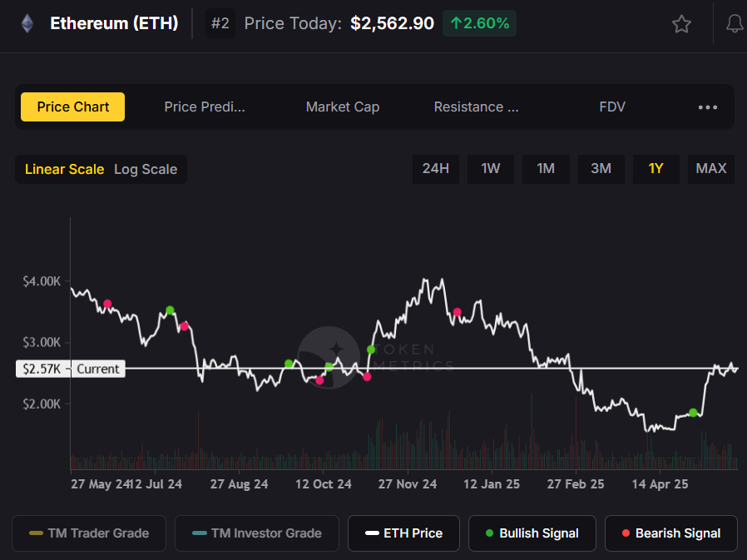Toggle TM Investor Grade legend series

pos(257,533)
